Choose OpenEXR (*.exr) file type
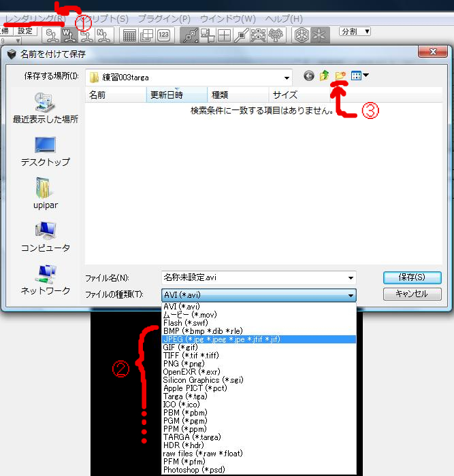The width and height of the screenshot is (454, 476). point(259,372)
